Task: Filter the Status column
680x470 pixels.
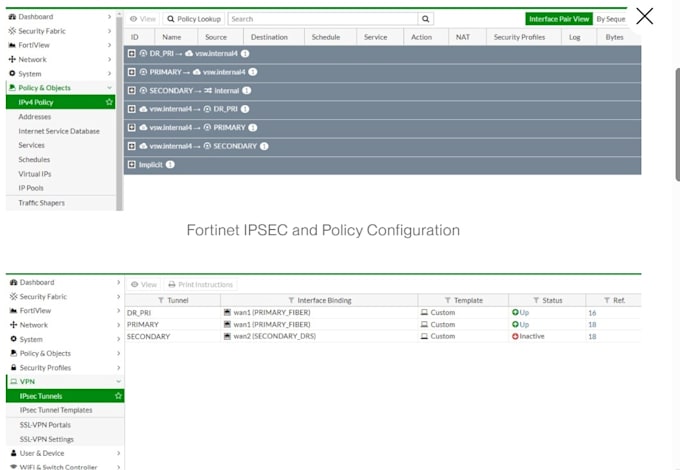Action: pos(536,300)
